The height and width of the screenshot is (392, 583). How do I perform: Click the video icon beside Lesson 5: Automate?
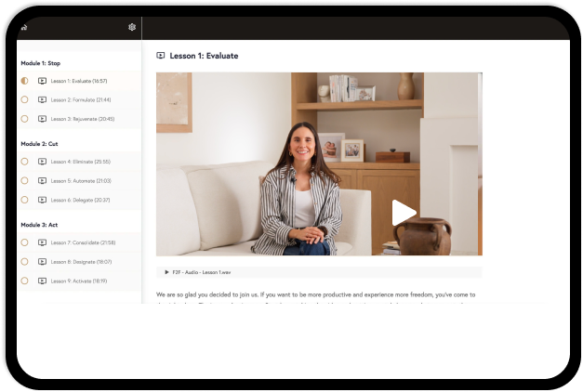click(42, 180)
